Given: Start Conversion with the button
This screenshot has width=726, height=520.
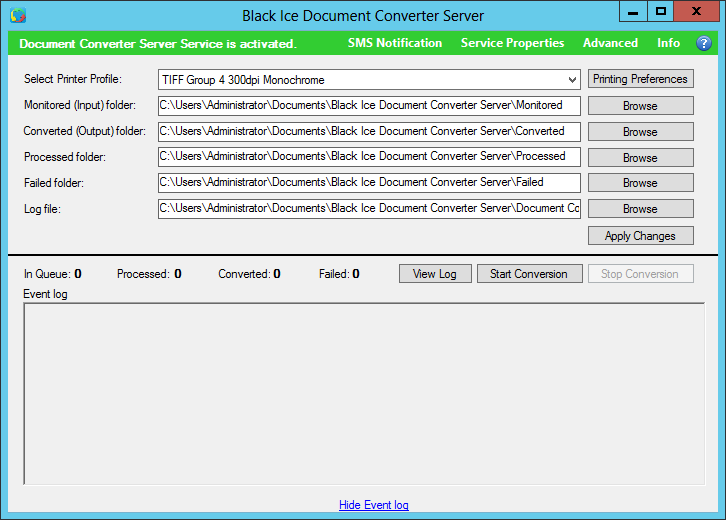Looking at the screenshot, I should (x=529, y=274).
